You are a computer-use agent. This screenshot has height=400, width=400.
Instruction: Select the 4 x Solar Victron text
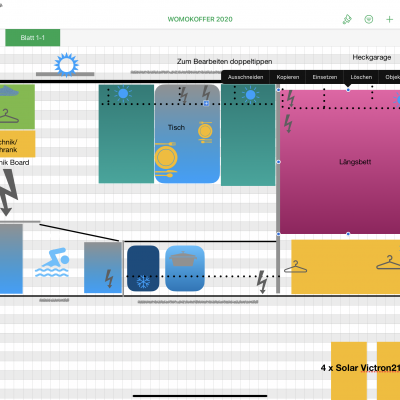point(360,368)
